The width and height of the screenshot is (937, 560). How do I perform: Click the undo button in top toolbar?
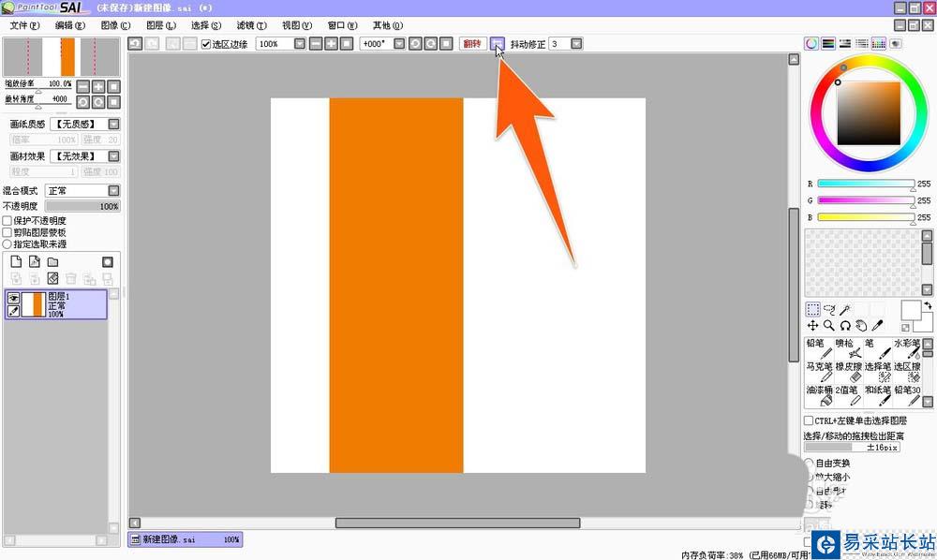click(135, 44)
